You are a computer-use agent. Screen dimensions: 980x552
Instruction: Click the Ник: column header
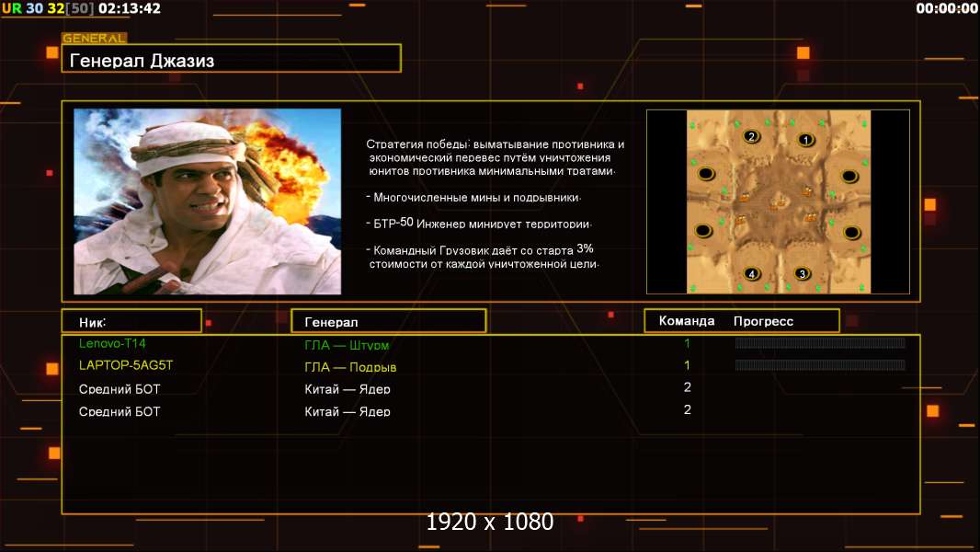131,321
